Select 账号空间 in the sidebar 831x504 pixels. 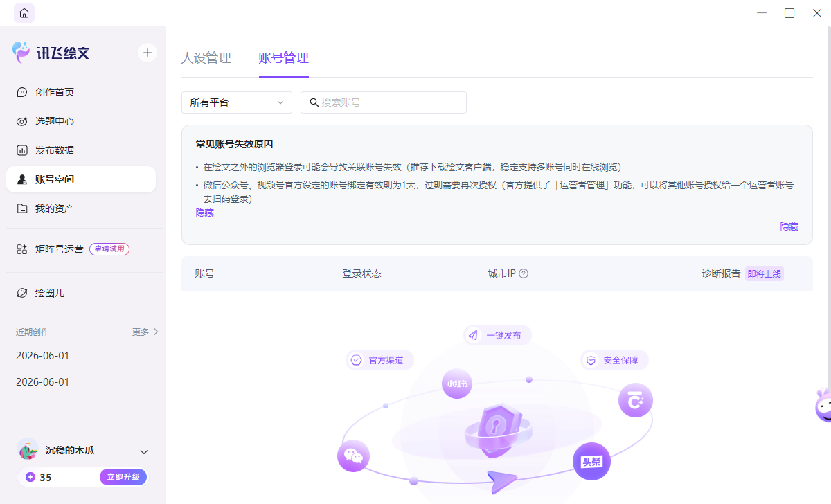(x=81, y=179)
